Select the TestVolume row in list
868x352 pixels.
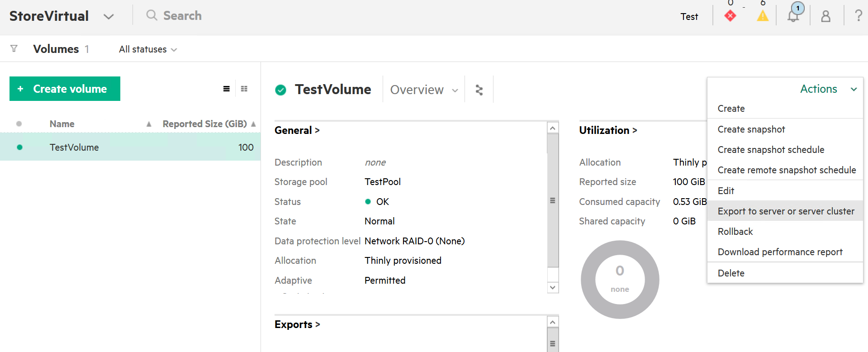[x=130, y=147]
